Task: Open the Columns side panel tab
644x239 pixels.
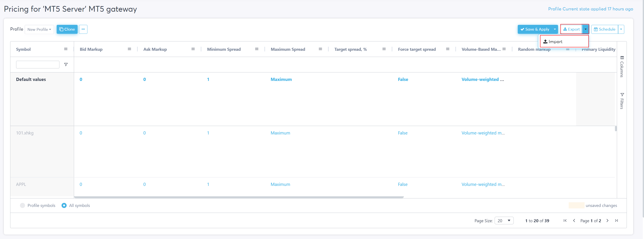Action: point(622,66)
